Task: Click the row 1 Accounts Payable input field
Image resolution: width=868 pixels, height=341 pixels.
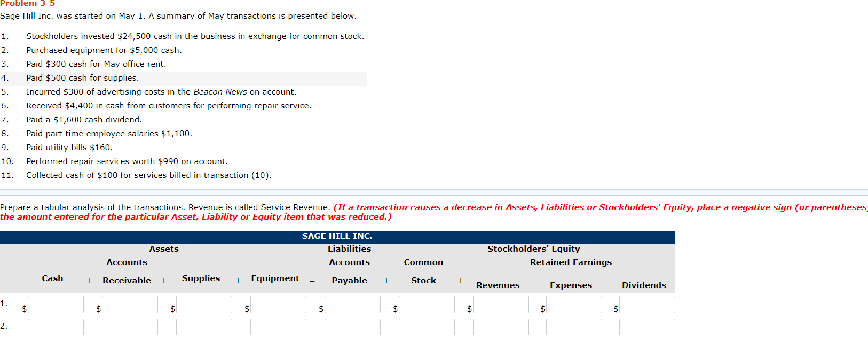Action: pyautogui.click(x=353, y=305)
